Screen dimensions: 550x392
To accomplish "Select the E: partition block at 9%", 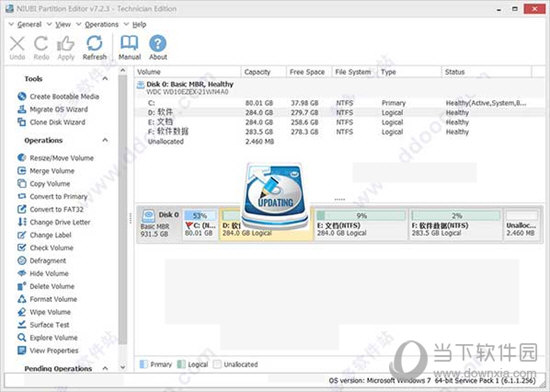I will tap(361, 224).
